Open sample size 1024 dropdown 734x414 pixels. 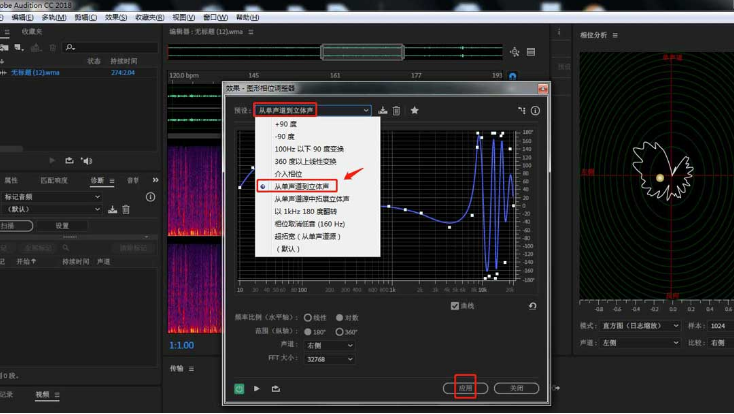pyautogui.click(x=721, y=325)
